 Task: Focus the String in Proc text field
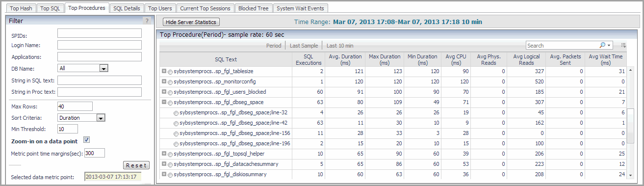click(99, 92)
